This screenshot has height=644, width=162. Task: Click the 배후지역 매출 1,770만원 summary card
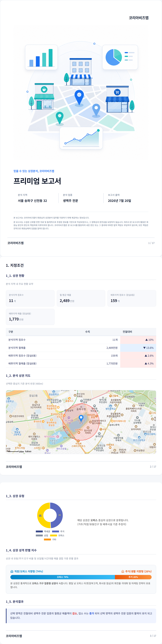pyautogui.click(x=30, y=317)
